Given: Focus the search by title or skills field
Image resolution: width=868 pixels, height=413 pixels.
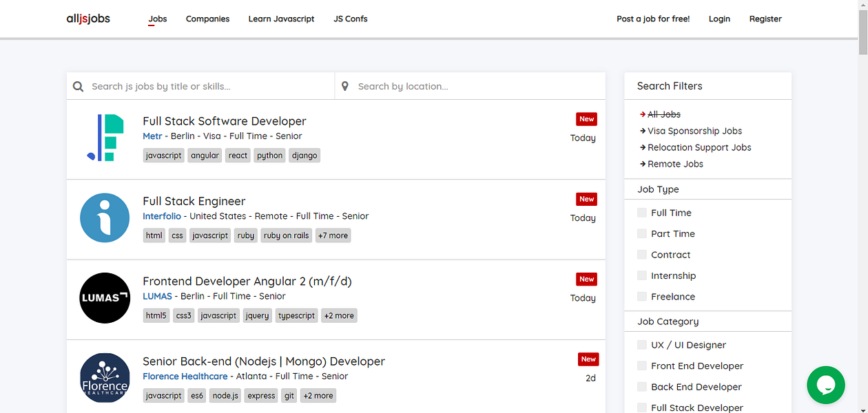Looking at the screenshot, I should coord(200,86).
